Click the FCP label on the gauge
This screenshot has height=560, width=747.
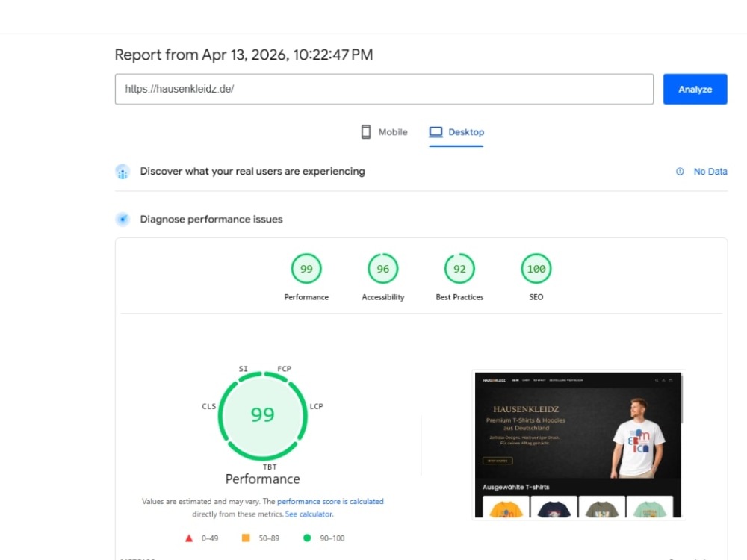coord(285,369)
